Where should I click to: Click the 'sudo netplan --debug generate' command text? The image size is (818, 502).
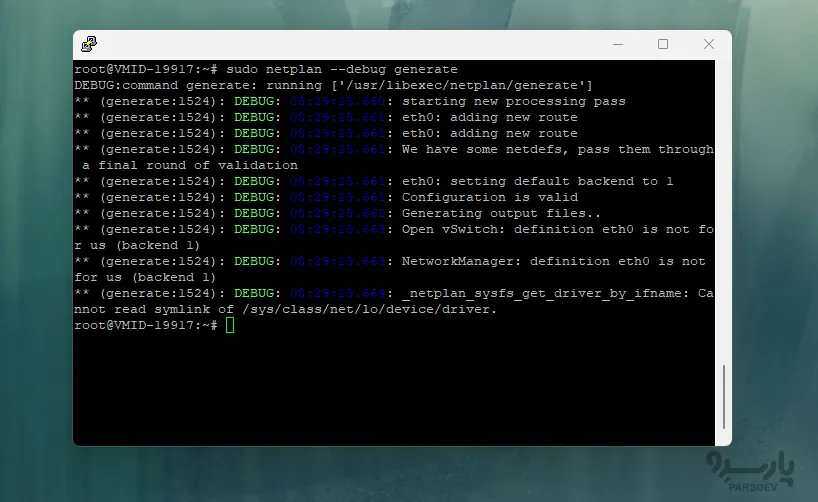(x=342, y=69)
